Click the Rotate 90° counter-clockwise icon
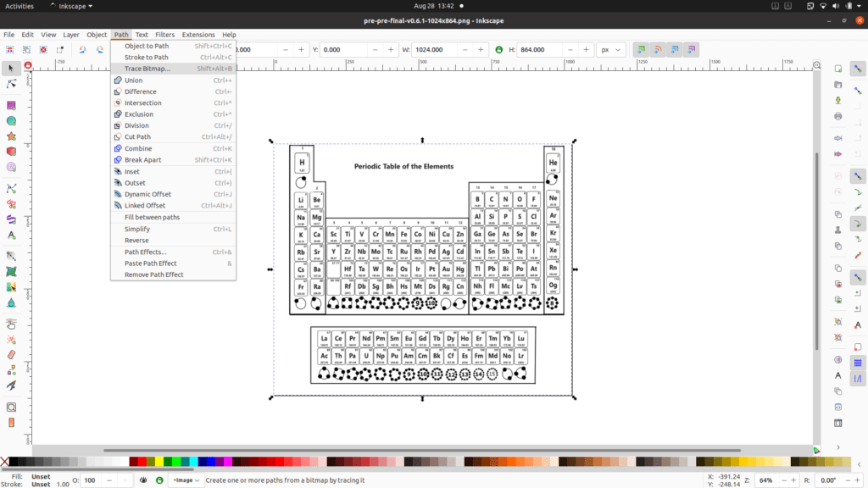Viewport: 868px width, 488px height. [82, 49]
